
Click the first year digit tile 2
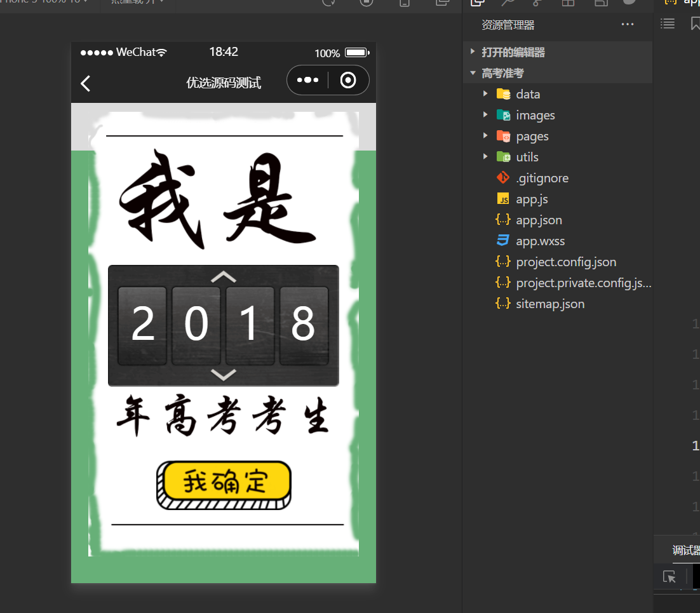point(142,325)
